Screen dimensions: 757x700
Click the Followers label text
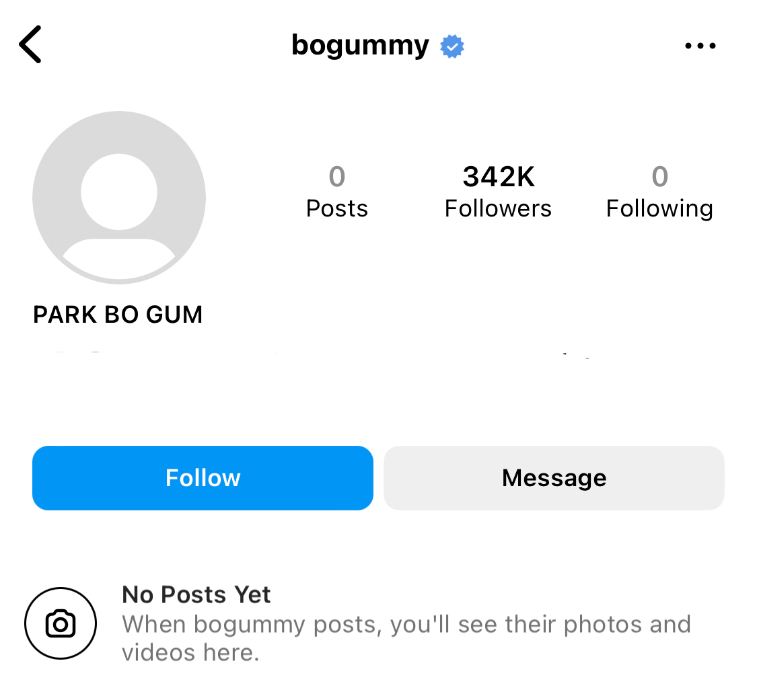(x=498, y=208)
